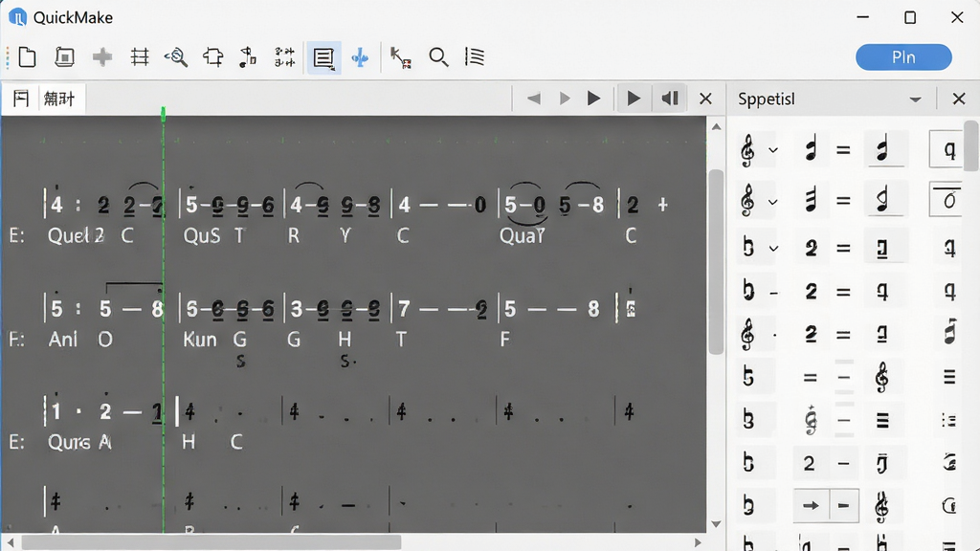980x551 pixels.
Task: Click the three-line symbol at panel edge
Action: pos(949,377)
